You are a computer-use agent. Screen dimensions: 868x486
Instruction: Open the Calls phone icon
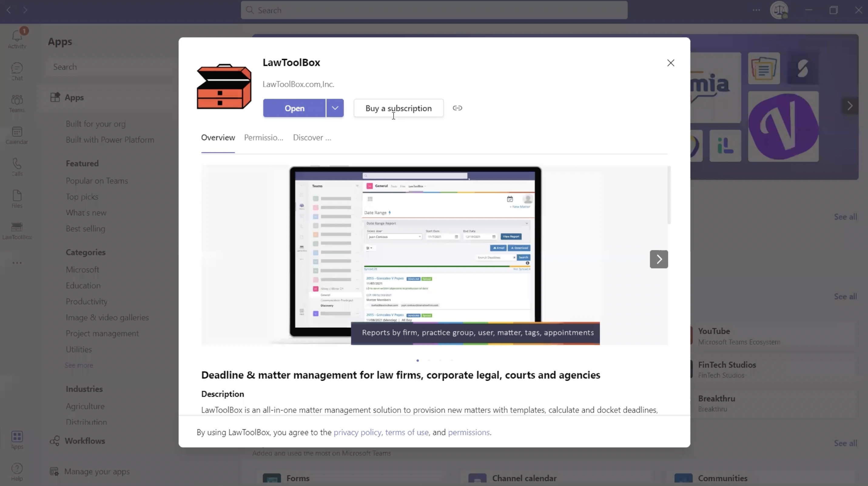[17, 167]
